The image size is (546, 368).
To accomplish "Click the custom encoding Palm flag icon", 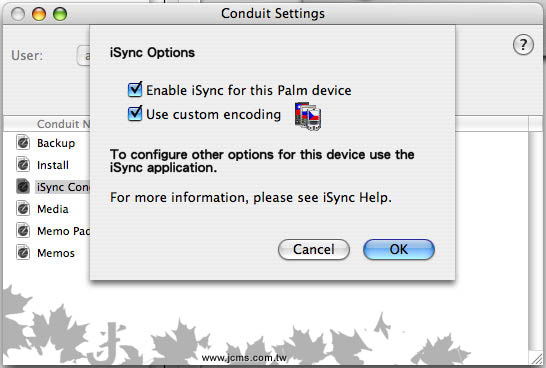I will [x=308, y=116].
